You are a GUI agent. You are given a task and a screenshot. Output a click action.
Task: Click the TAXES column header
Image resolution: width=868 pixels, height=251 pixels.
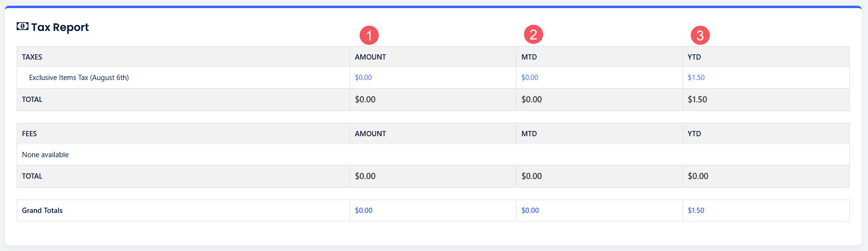(32, 57)
